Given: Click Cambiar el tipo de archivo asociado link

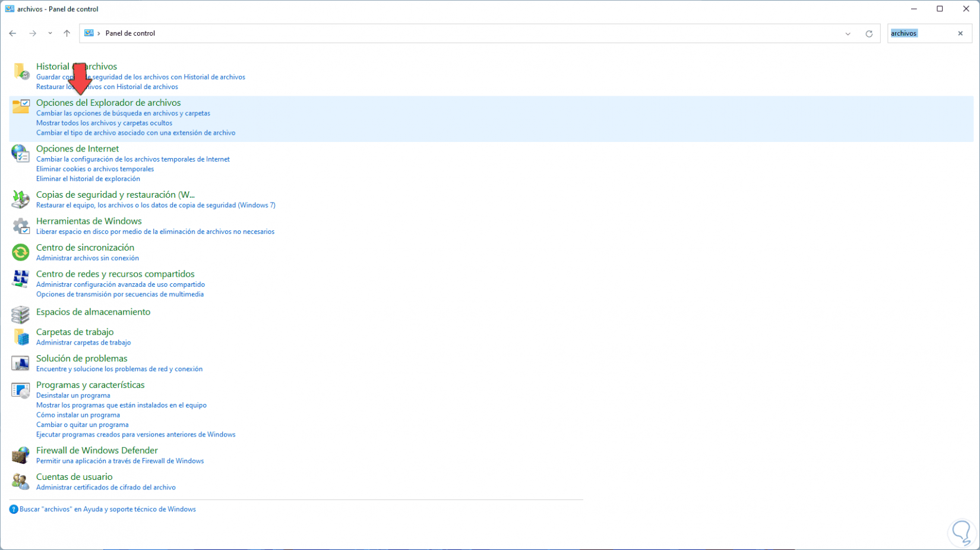Looking at the screenshot, I should point(135,133).
